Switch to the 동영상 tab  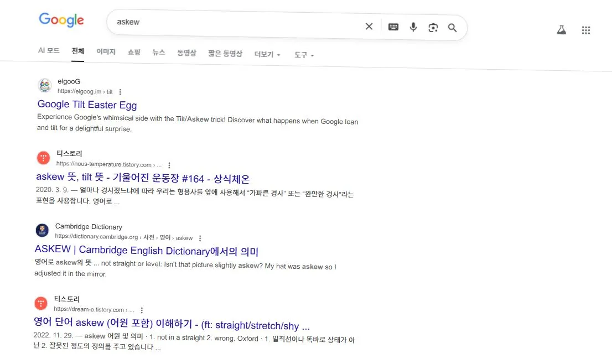[x=186, y=51]
